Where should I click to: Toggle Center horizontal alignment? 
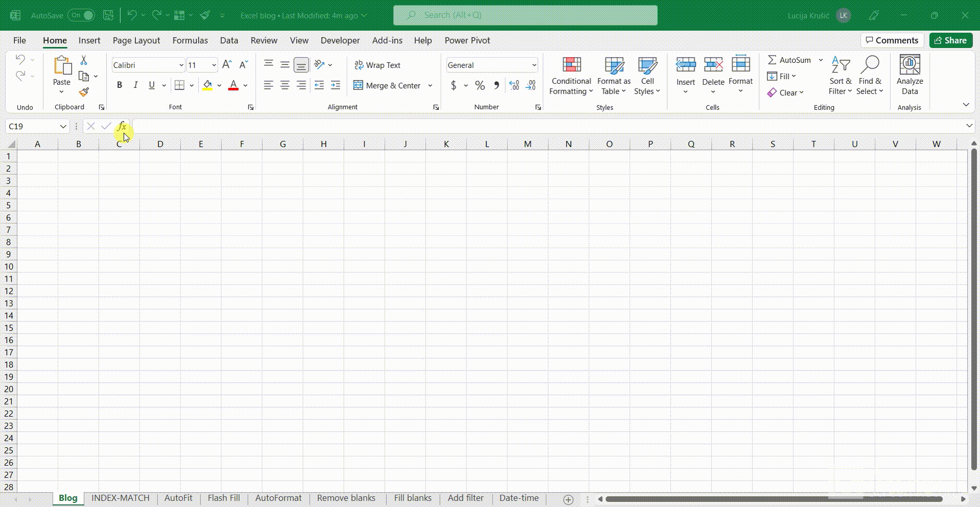click(x=285, y=85)
